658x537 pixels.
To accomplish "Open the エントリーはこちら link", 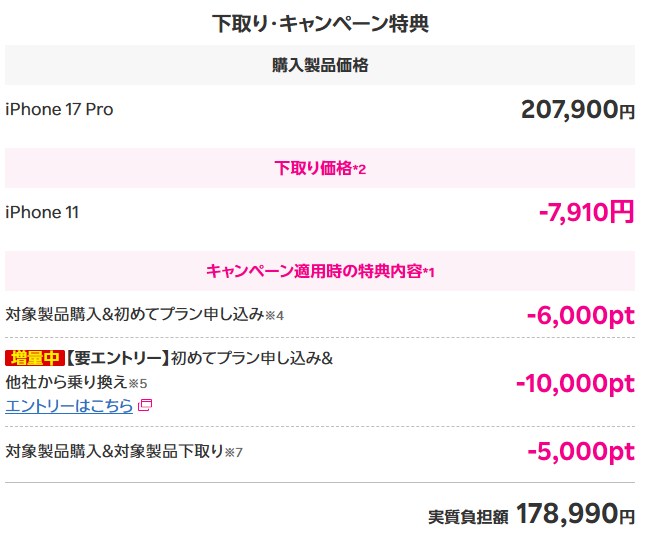I will pyautogui.click(x=69, y=405).
